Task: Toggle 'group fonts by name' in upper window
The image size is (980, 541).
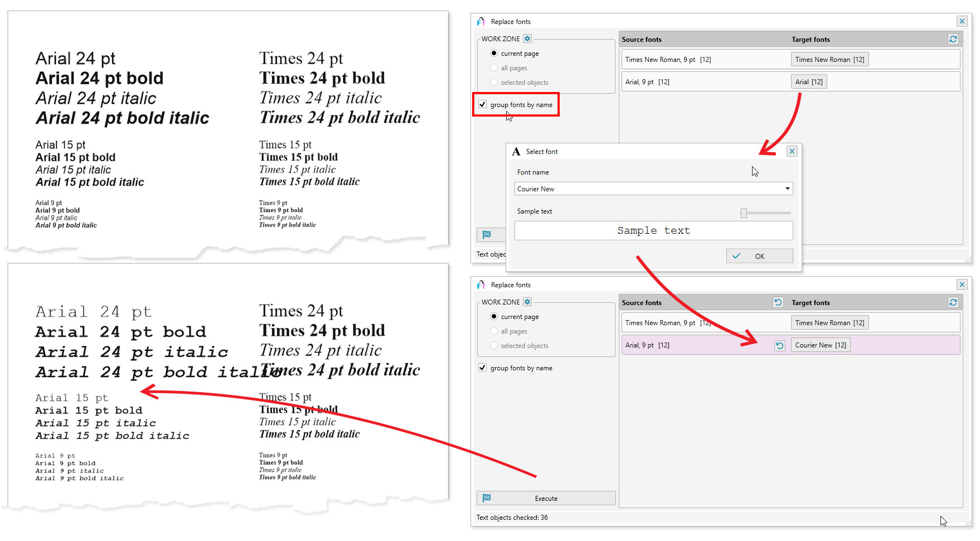Action: pyautogui.click(x=483, y=105)
